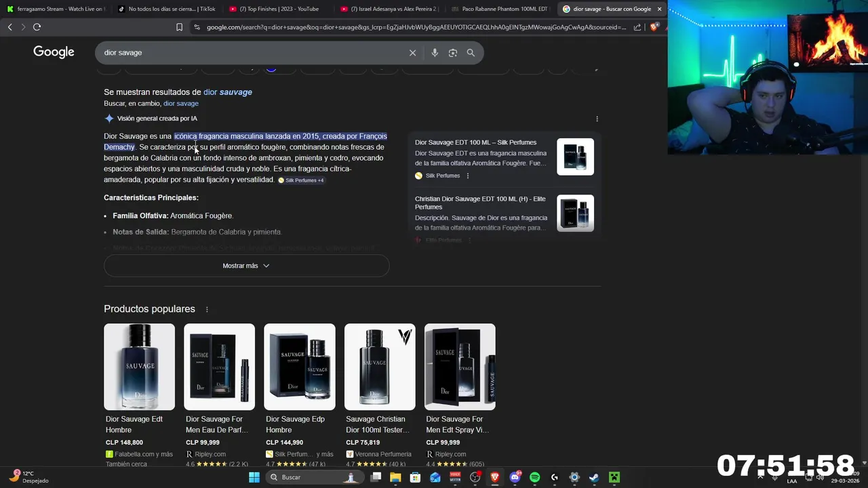Switch to Israel Adesanya vs Alex Pereira tab

click(389, 9)
